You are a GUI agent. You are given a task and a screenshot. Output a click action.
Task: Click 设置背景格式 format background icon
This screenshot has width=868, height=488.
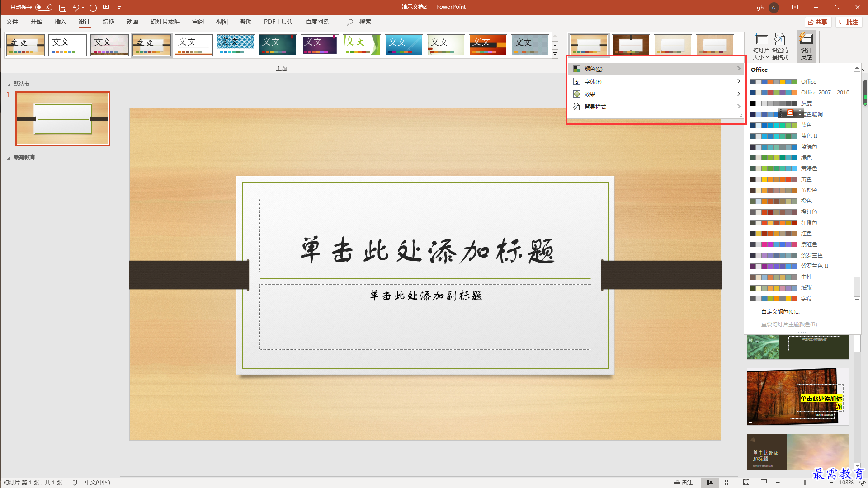pos(780,47)
